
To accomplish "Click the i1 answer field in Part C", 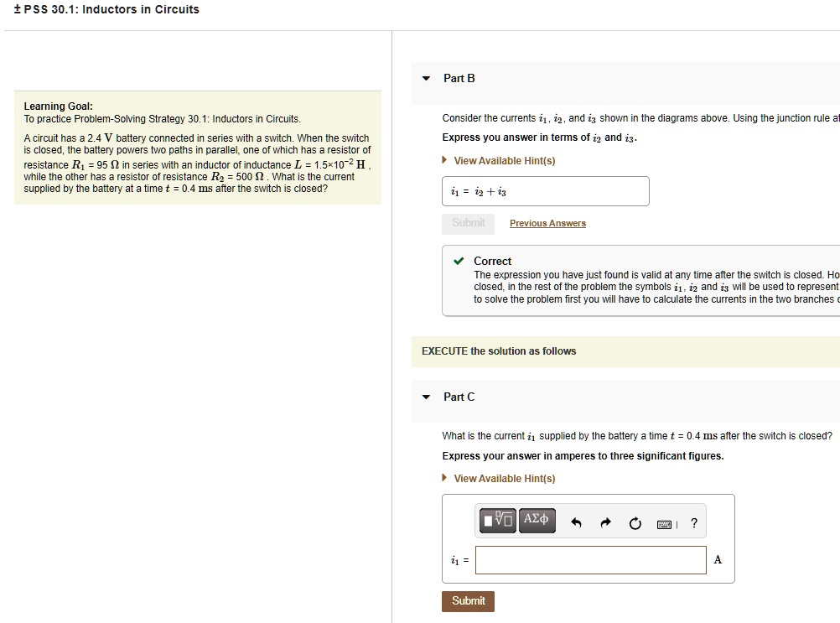I will tap(590, 560).
